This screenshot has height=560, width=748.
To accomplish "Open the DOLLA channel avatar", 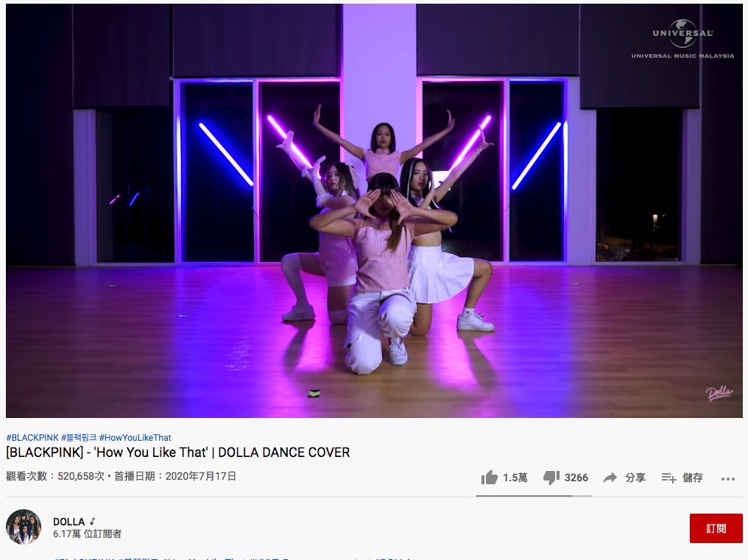I will [24, 527].
